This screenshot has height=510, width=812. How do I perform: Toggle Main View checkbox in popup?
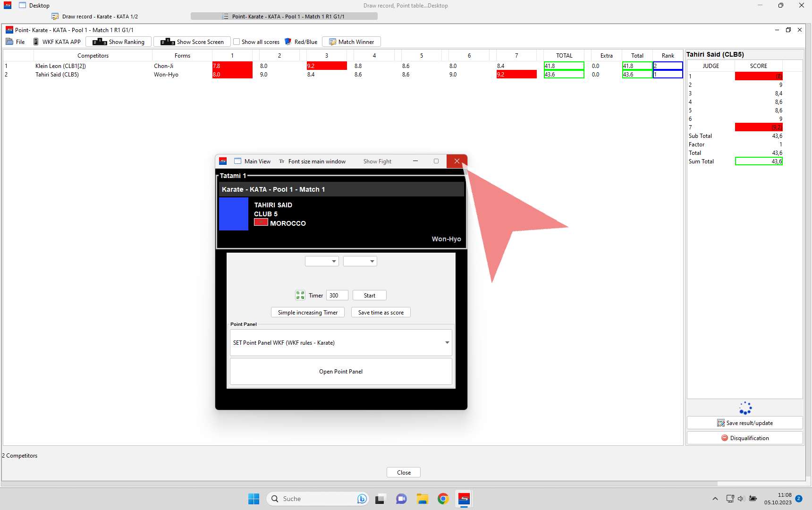(238, 161)
